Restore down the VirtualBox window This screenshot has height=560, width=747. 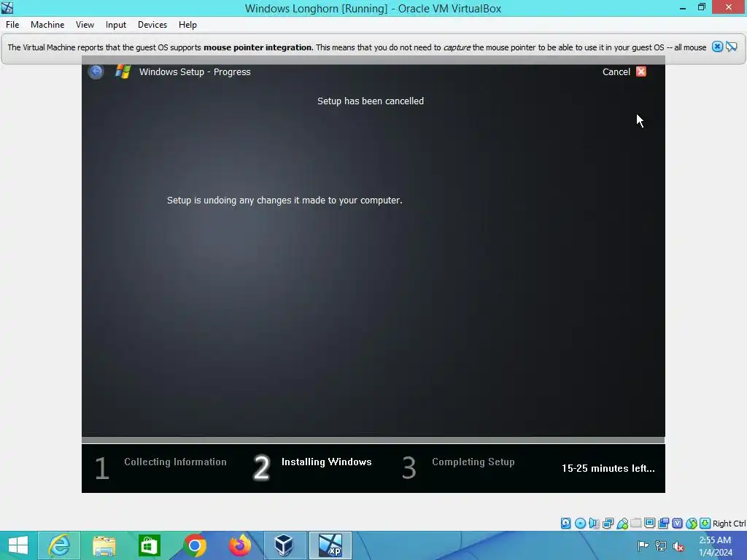[x=701, y=7]
